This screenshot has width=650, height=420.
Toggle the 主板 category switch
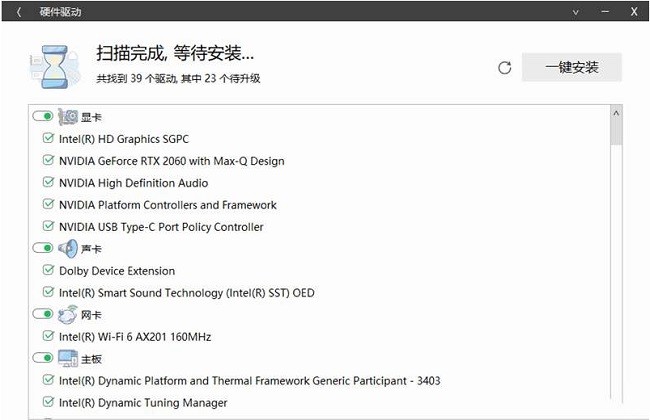[43, 358]
